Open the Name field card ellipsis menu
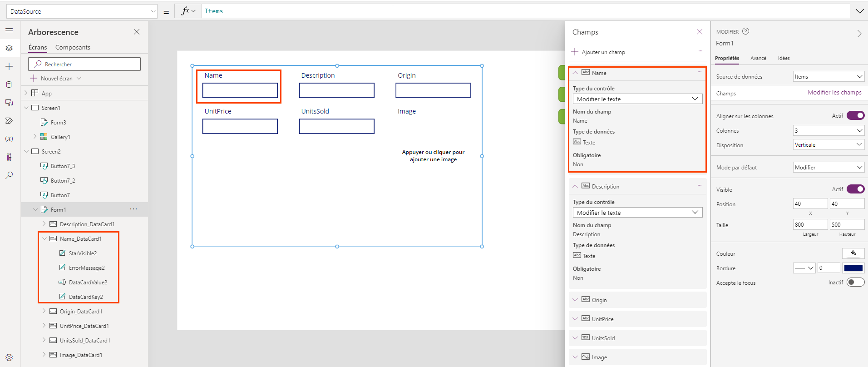Image resolution: width=868 pixels, height=367 pixels. (700, 72)
